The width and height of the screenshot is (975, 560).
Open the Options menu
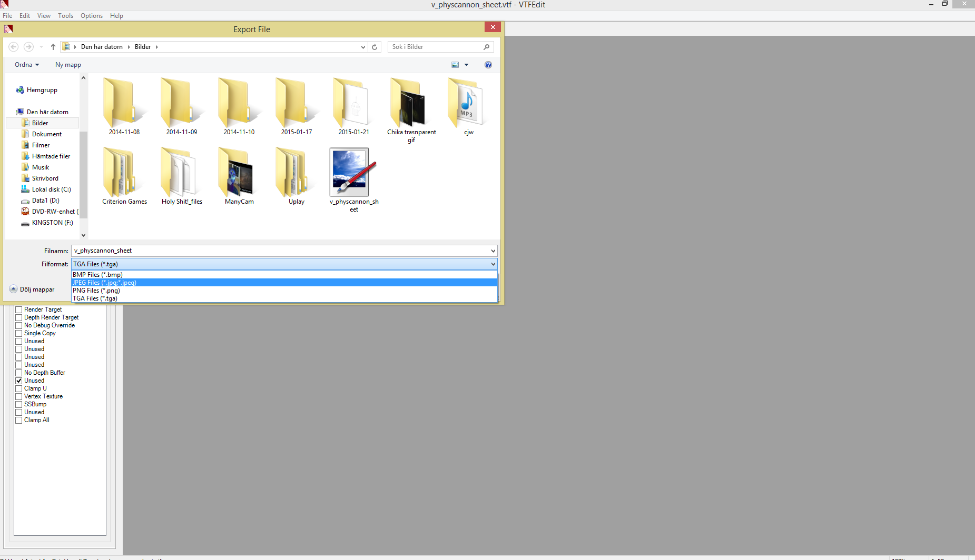(x=92, y=16)
